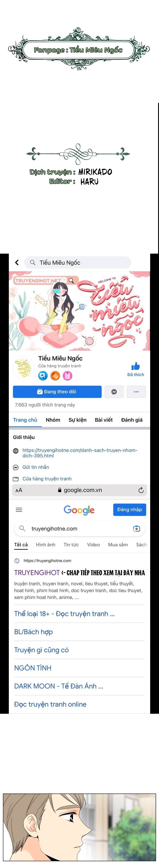The width and height of the screenshot is (159, 868).
Task: Tap the back arrow beside search bar
Action: click(17, 262)
